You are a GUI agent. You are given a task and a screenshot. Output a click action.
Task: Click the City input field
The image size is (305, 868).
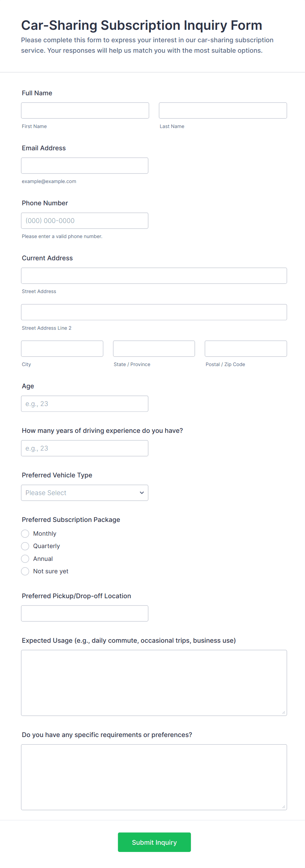[62, 348]
